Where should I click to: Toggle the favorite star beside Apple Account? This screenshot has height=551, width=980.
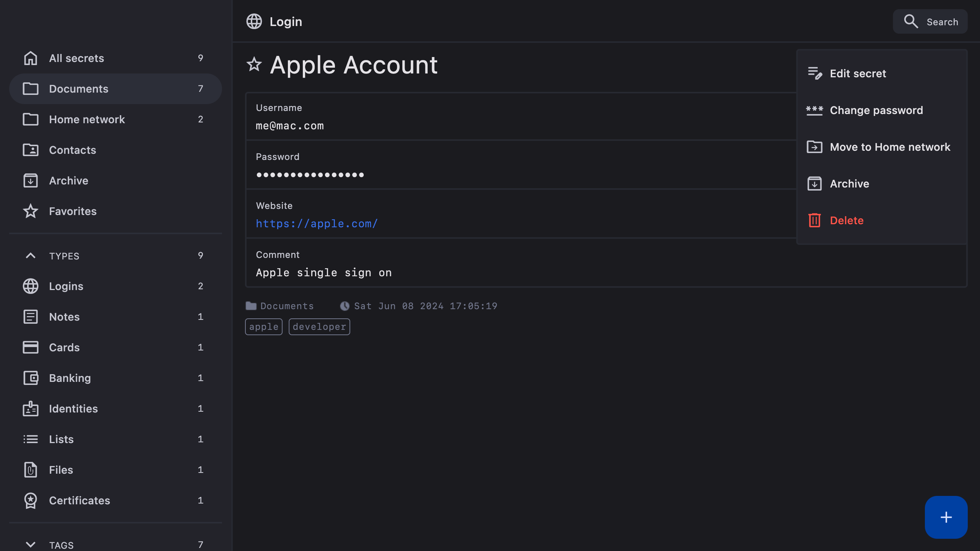click(254, 65)
